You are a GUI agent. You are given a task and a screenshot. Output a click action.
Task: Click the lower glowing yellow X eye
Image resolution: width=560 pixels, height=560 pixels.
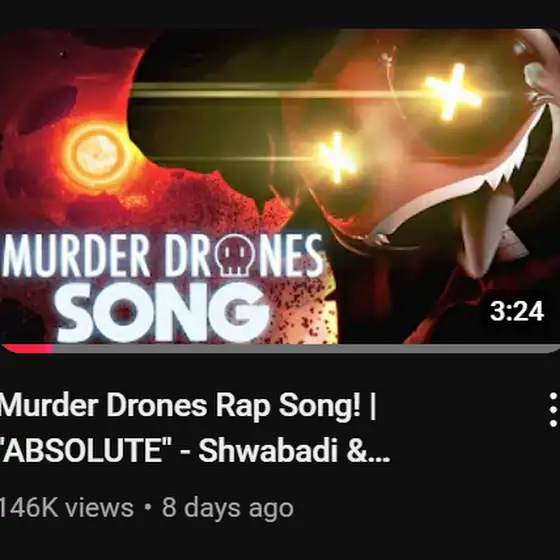337,156
